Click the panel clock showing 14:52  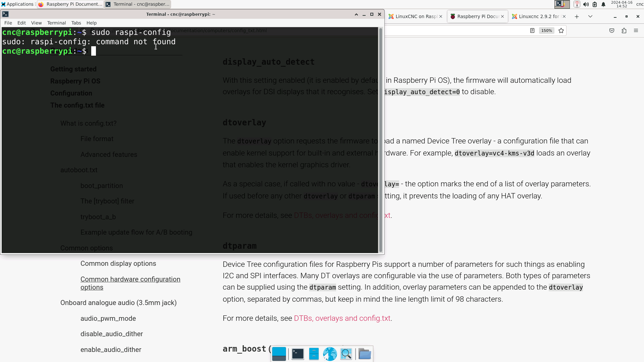pyautogui.click(x=622, y=4)
